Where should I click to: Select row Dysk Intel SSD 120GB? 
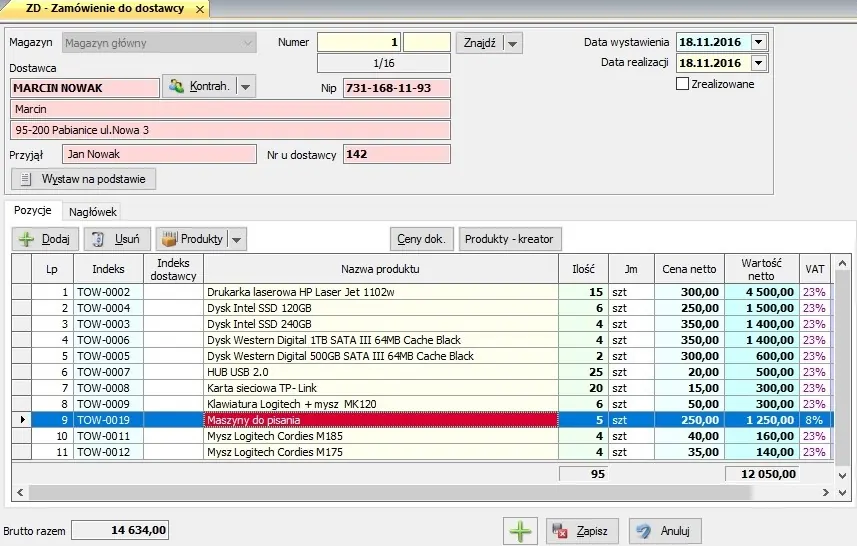pyautogui.click(x=422, y=308)
